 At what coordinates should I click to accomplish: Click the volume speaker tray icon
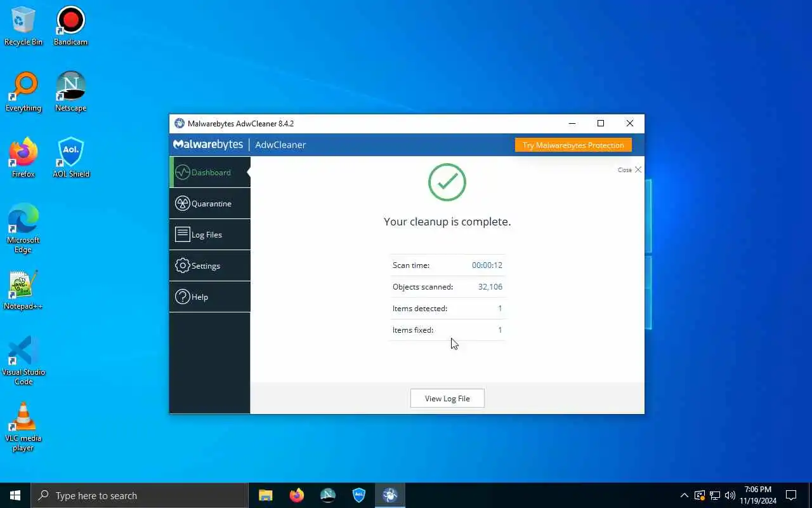(730, 495)
